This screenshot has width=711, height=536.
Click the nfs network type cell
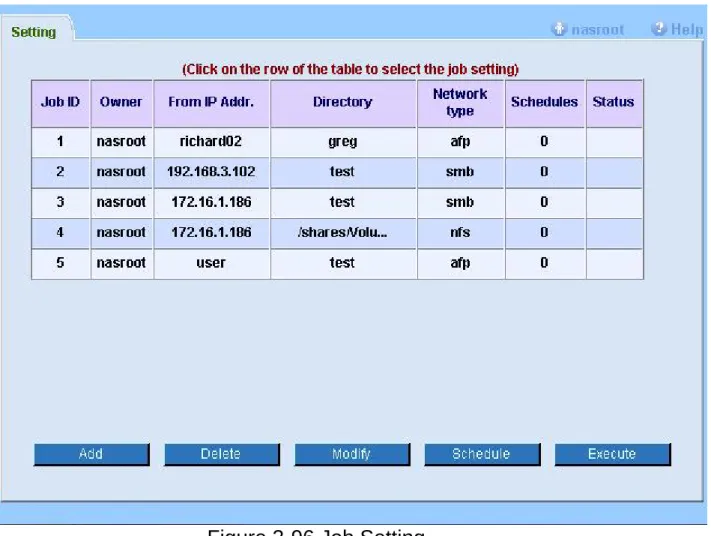pyautogui.click(x=460, y=233)
